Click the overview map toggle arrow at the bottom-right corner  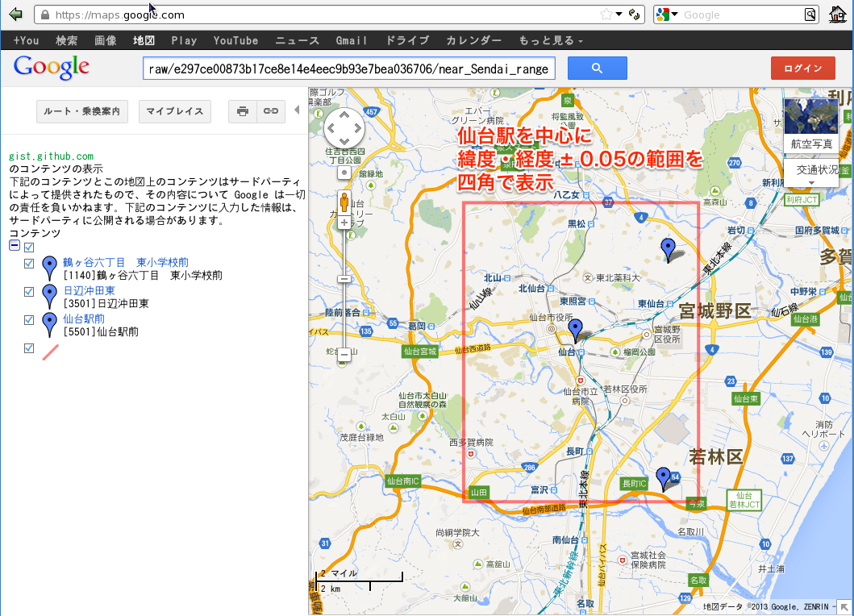(x=845, y=607)
